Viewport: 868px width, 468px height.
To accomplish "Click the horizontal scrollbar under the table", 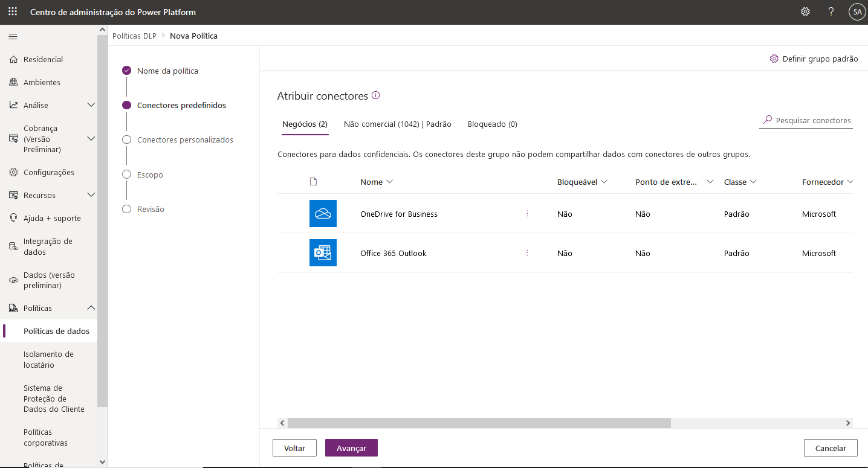I will point(479,423).
